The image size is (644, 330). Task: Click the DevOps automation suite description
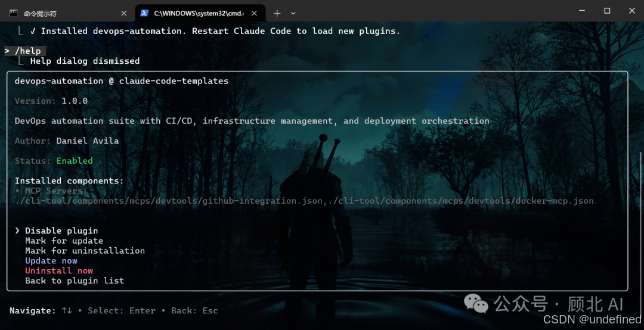tap(252, 121)
